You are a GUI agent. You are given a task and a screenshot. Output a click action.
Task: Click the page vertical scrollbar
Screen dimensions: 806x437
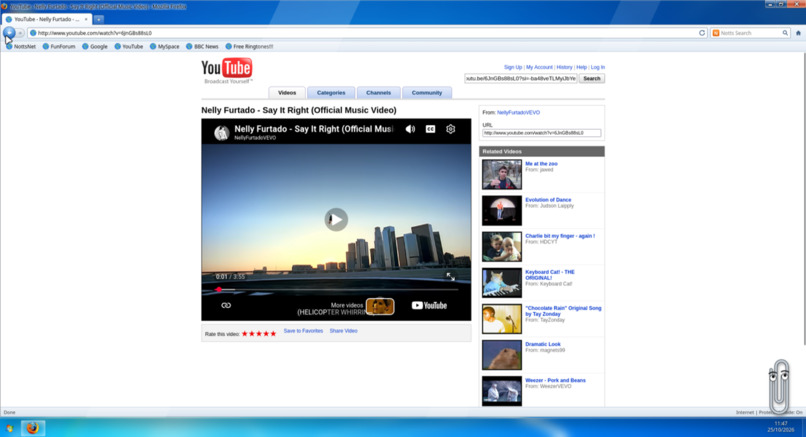tap(803, 198)
